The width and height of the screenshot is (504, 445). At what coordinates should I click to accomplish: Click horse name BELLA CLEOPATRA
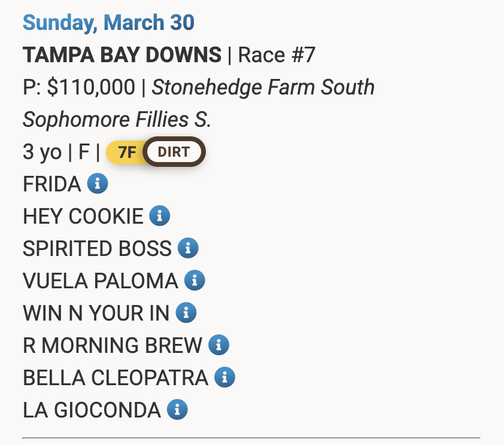coord(116,377)
